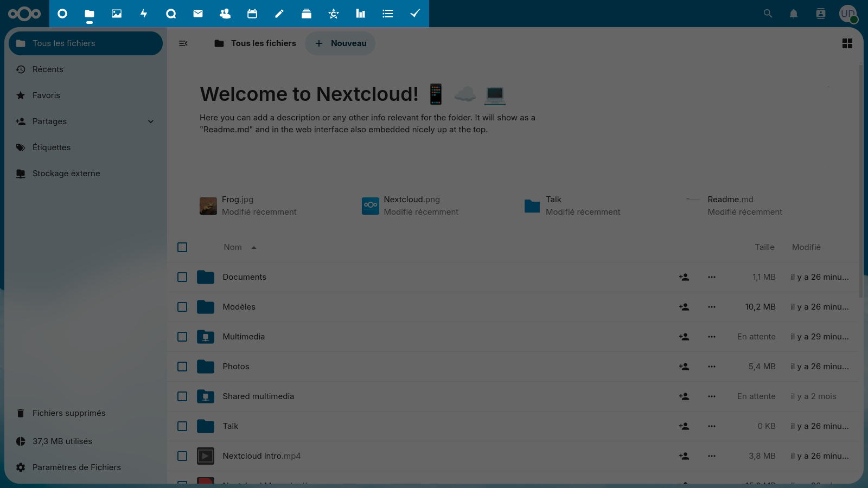868x488 pixels.
Task: Open the Nextcloud logo home link
Action: pyautogui.click(x=24, y=14)
